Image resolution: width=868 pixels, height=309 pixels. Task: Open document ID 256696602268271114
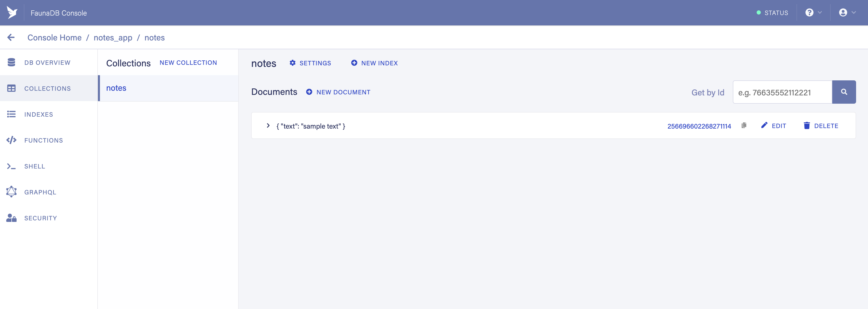pyautogui.click(x=699, y=126)
